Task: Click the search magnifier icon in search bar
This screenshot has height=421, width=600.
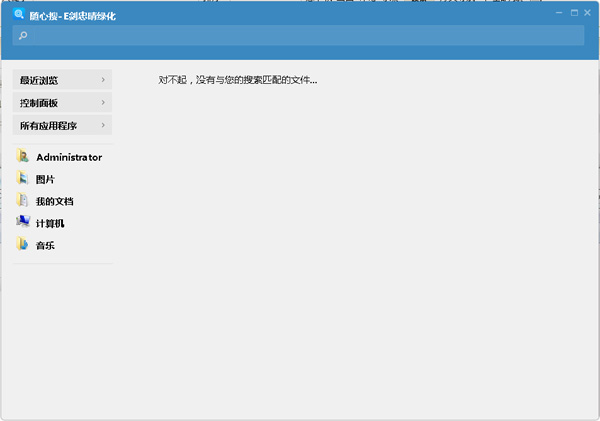Action: coord(23,36)
